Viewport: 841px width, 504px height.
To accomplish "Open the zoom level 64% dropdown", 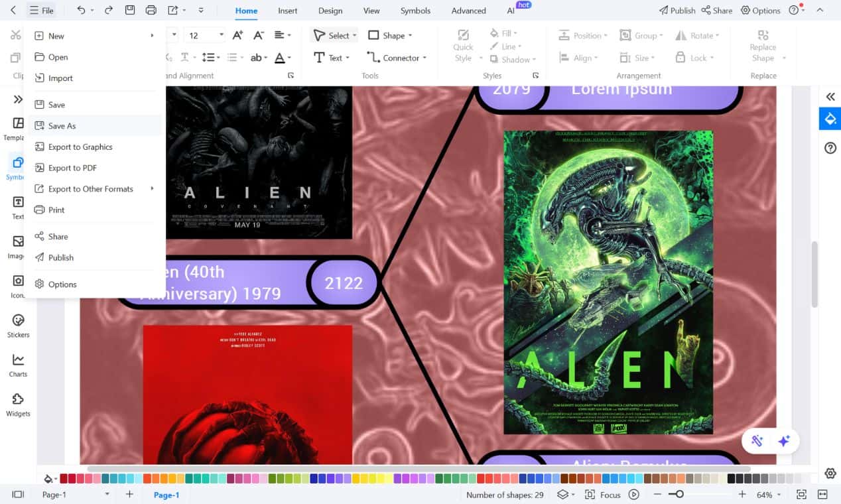I will (x=779, y=495).
